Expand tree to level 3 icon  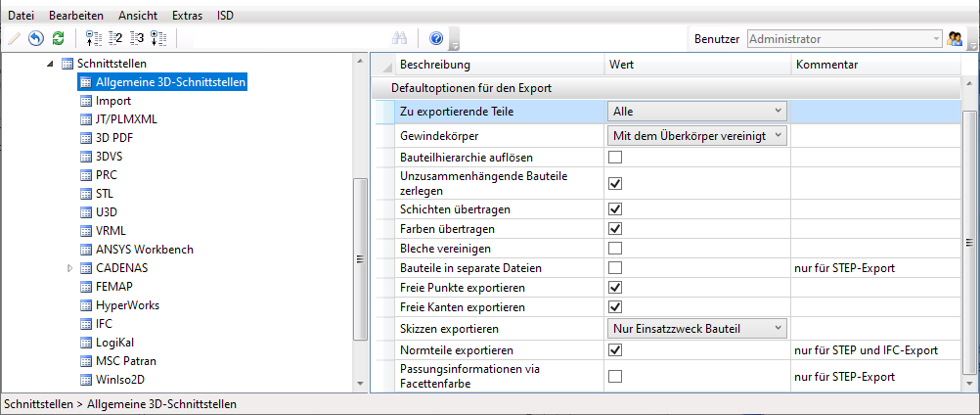(137, 39)
